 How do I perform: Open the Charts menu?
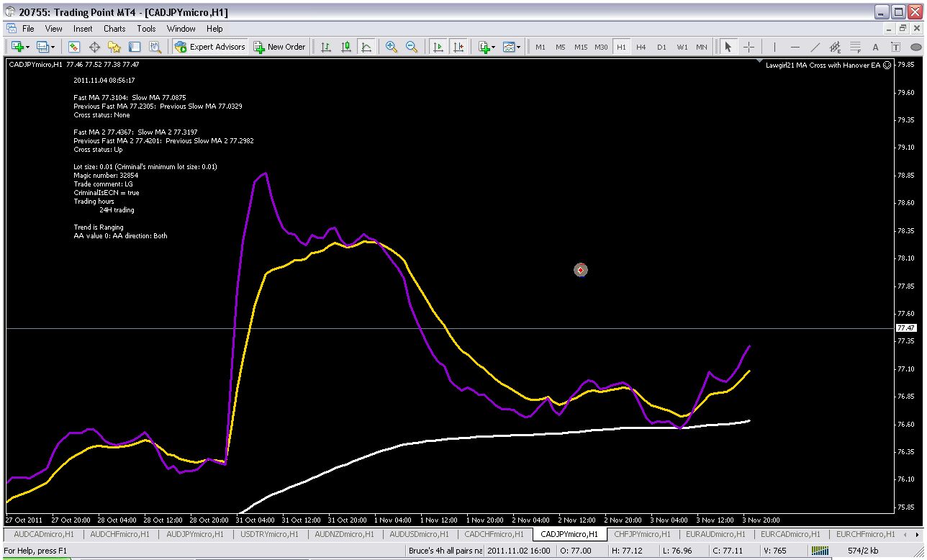[114, 29]
